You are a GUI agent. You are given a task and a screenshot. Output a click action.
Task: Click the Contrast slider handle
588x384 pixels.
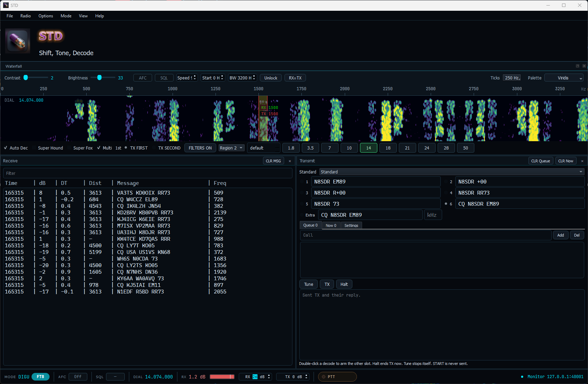[26, 78]
